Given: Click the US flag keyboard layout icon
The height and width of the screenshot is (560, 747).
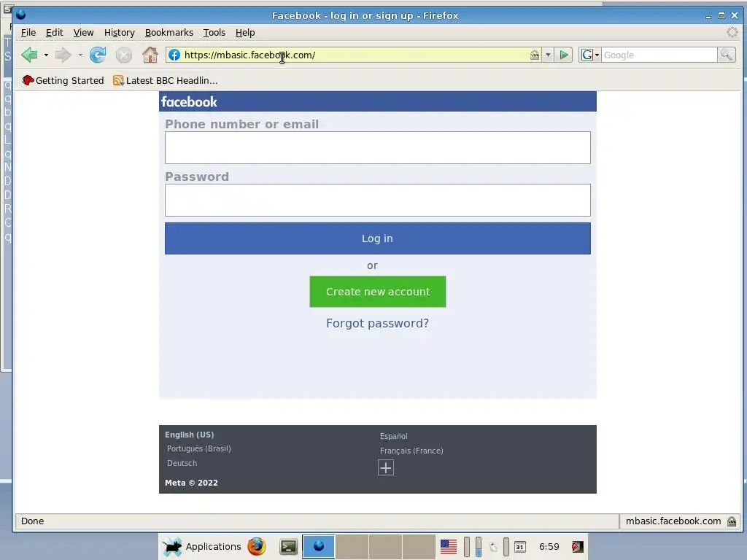Looking at the screenshot, I should tap(449, 547).
